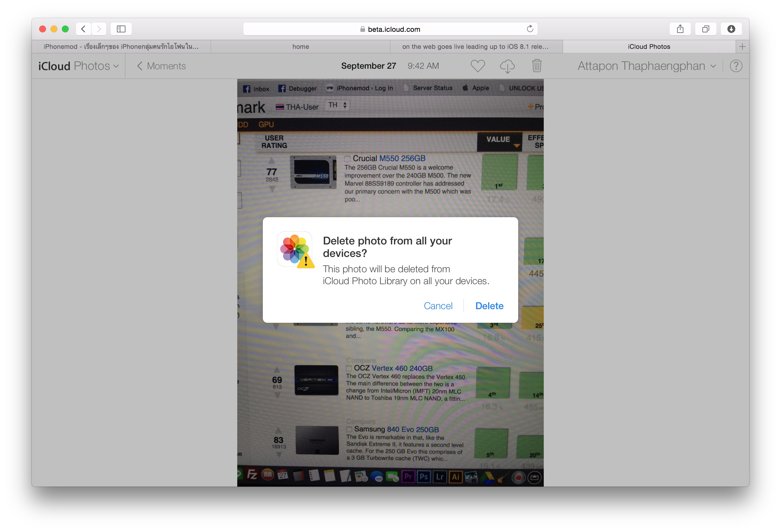
Task: Click the September 27 date label
Action: [369, 66]
